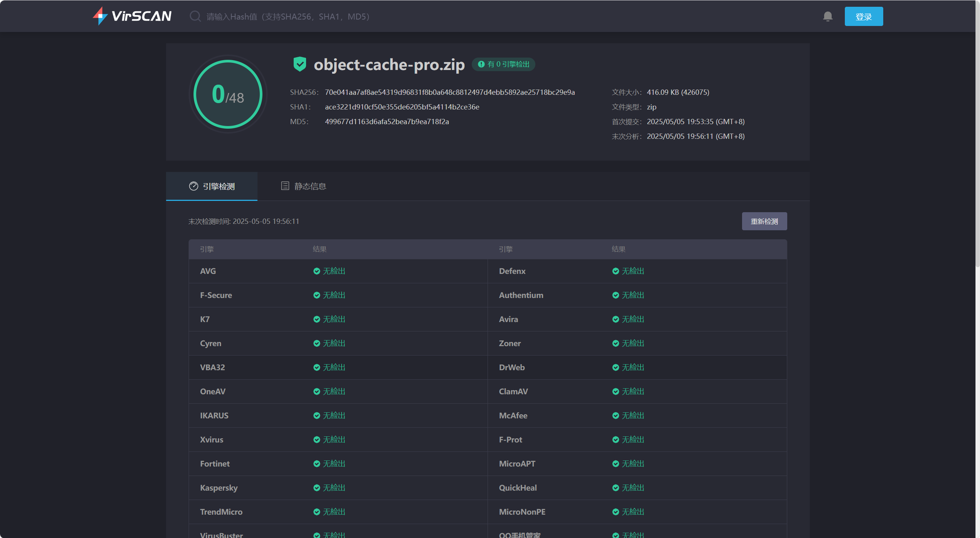Image resolution: width=980 pixels, height=538 pixels.
Task: Click the green check icon for AVG
Action: 317,271
